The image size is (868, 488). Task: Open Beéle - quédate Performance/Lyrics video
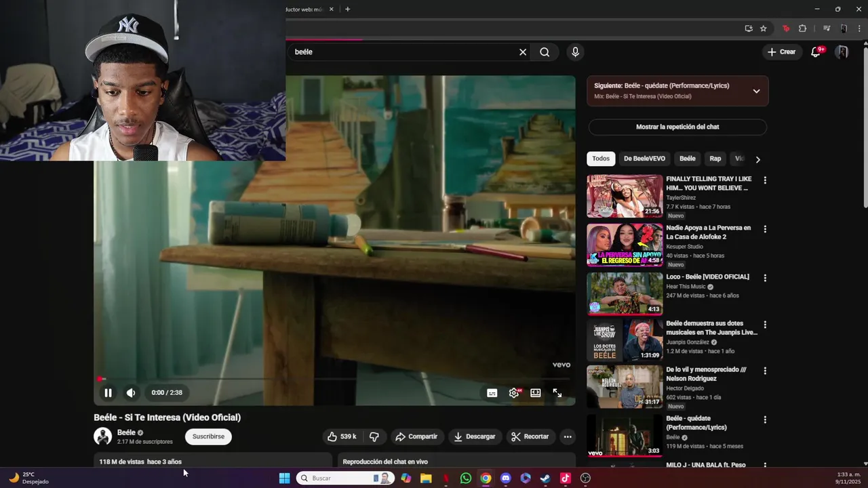625,436
